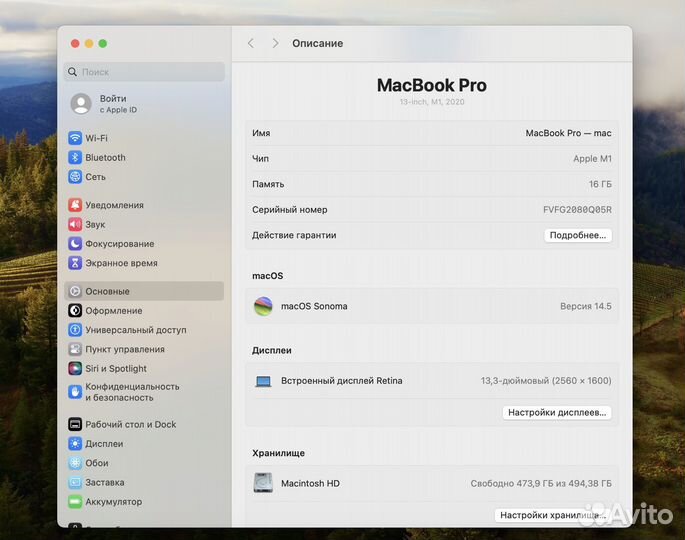Open Настройки хранилища button
Screen dimensions: 685x540
(x=553, y=515)
